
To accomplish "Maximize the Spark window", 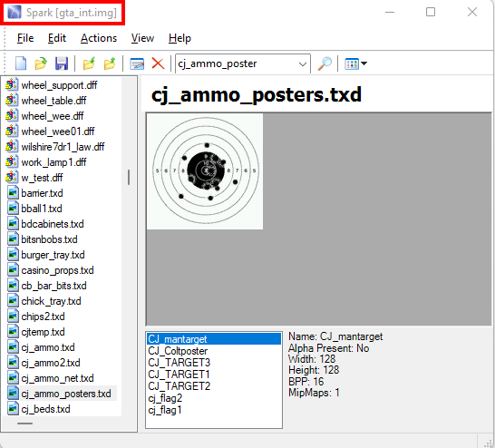I will pos(431,13).
